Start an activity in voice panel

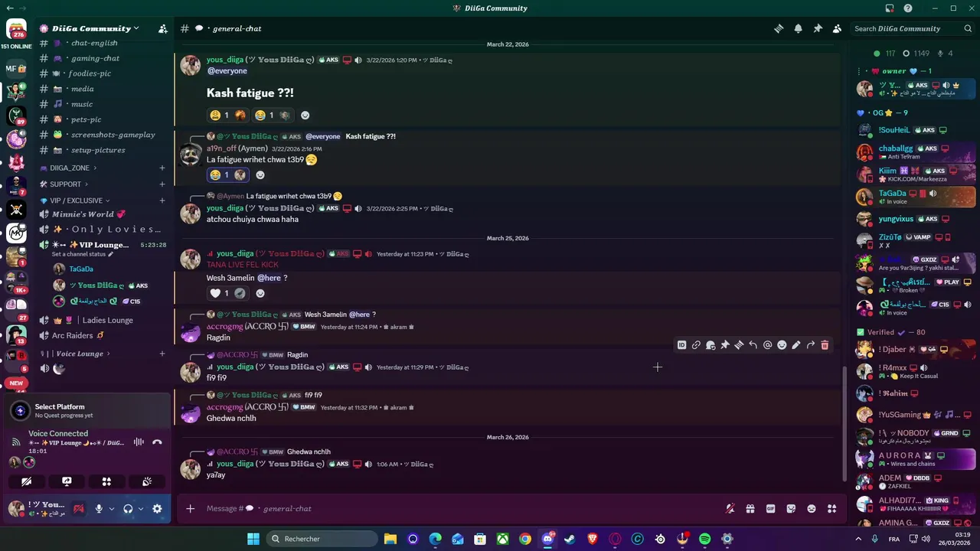pos(106,481)
